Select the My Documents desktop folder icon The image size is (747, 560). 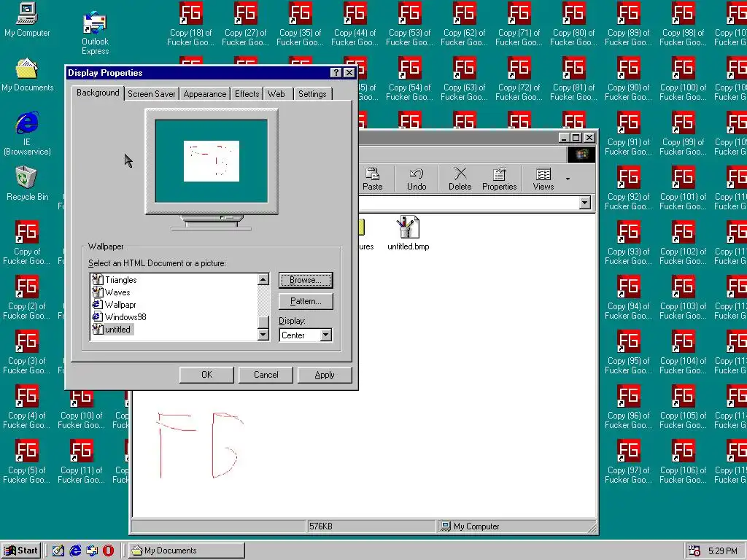(x=27, y=75)
